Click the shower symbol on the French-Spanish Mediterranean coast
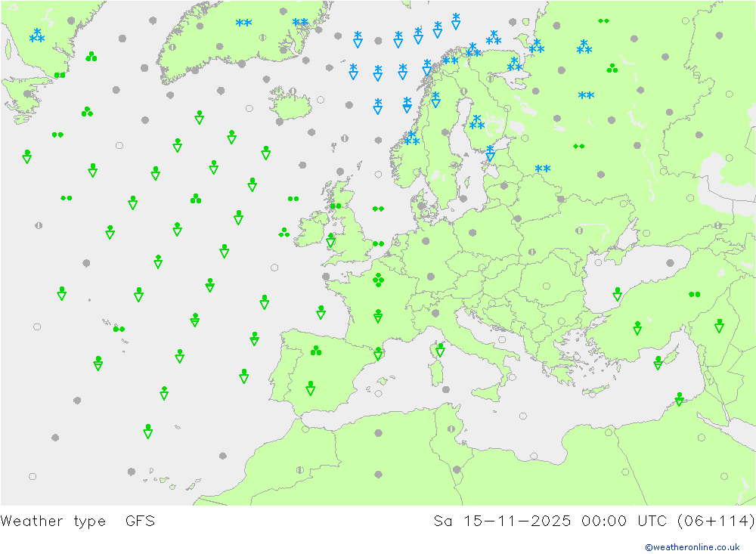Screen dimensions: 756x554 click(378, 354)
